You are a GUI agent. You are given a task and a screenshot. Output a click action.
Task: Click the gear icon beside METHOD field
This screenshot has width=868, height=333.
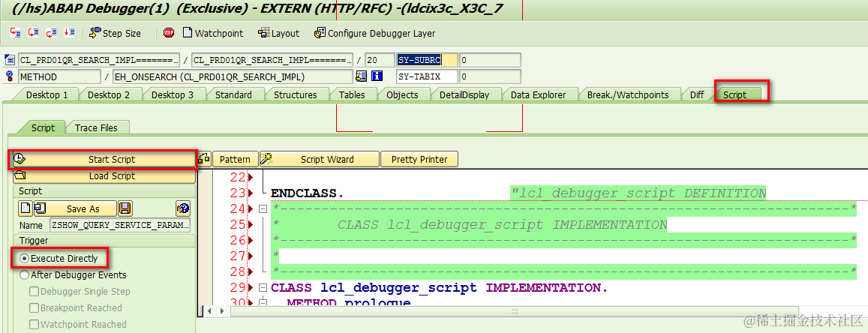point(10,76)
